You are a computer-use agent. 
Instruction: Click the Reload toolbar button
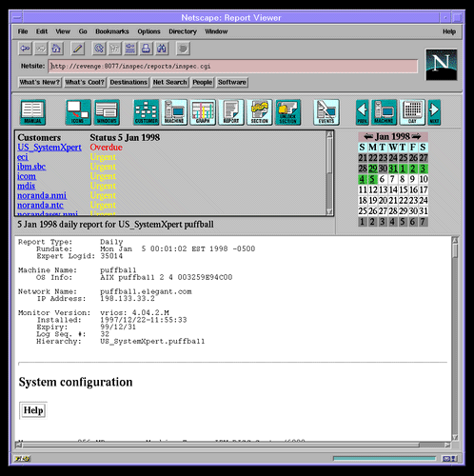[99, 49]
